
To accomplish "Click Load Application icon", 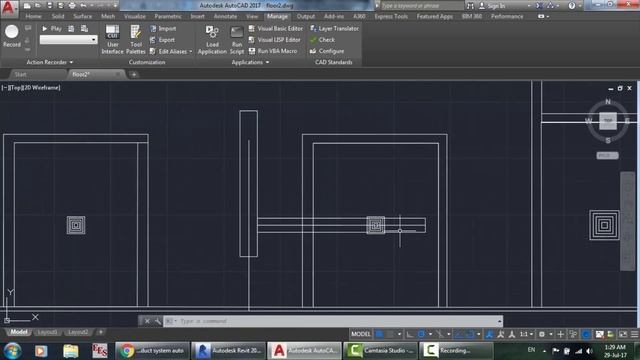I will 212,39.
